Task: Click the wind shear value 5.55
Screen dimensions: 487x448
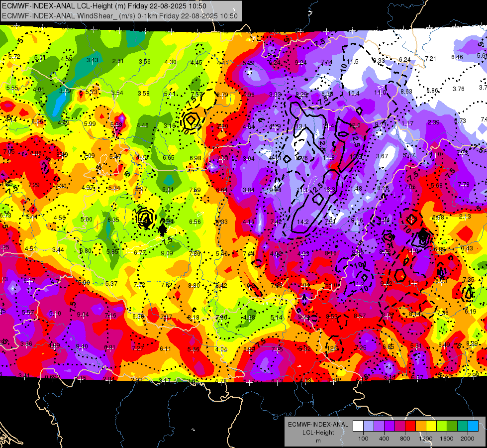Action: tap(12, 88)
